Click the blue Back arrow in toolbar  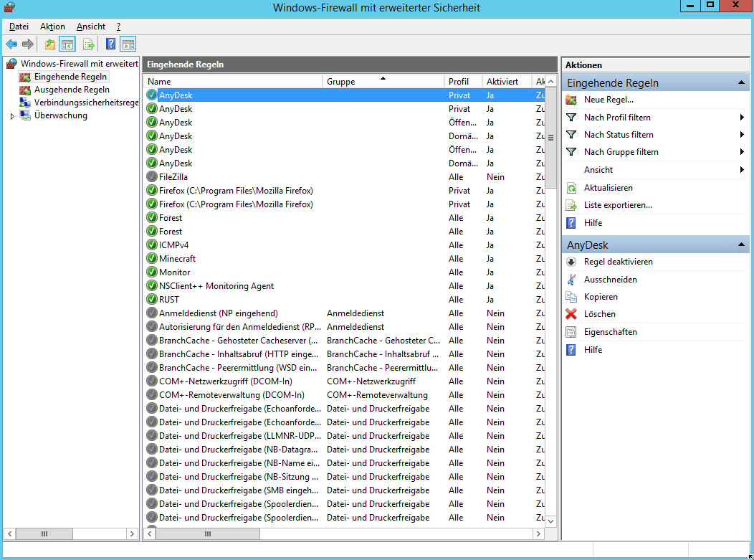click(11, 44)
